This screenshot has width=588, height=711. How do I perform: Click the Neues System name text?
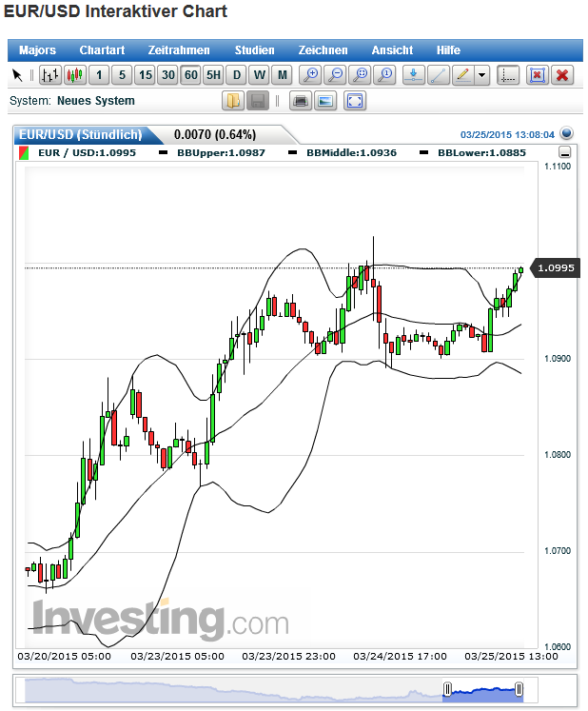pos(96,101)
